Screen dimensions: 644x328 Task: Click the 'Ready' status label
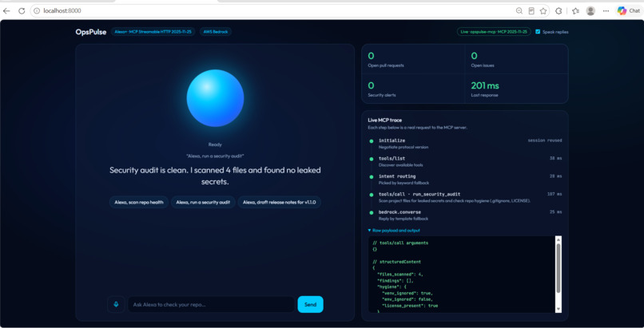[x=215, y=144]
